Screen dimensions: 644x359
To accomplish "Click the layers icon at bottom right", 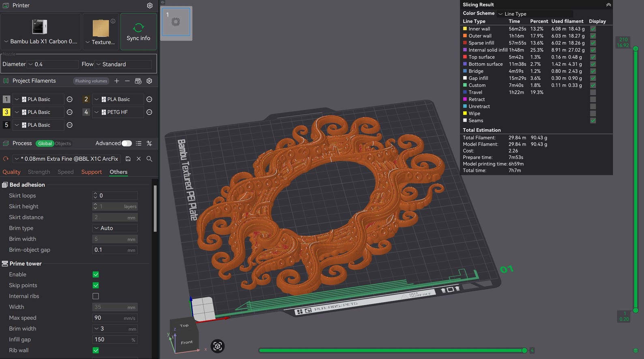I will coord(635,350).
